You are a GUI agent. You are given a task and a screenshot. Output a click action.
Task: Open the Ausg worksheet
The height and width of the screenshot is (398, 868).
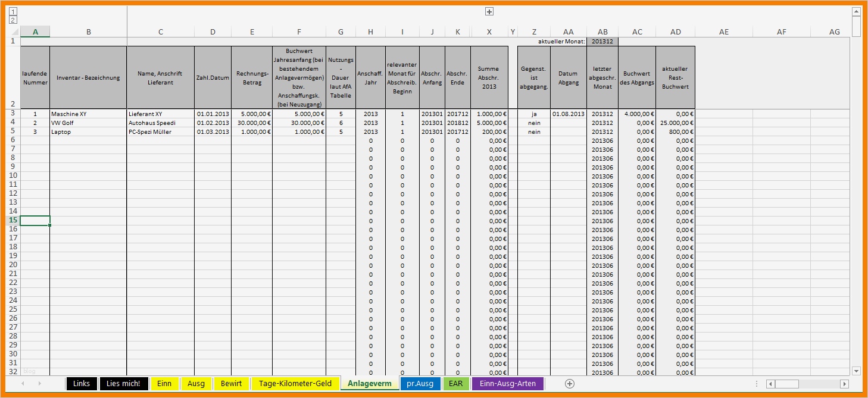196,384
